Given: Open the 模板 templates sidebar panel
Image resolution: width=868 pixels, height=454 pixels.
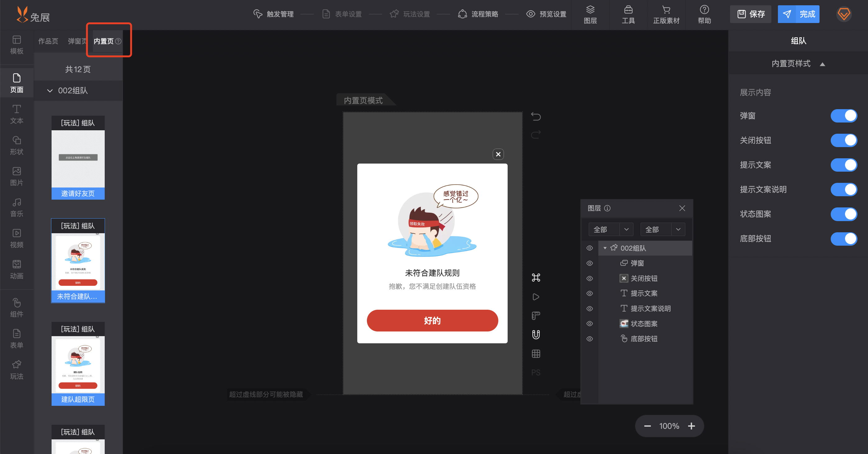Looking at the screenshot, I should [x=16, y=45].
